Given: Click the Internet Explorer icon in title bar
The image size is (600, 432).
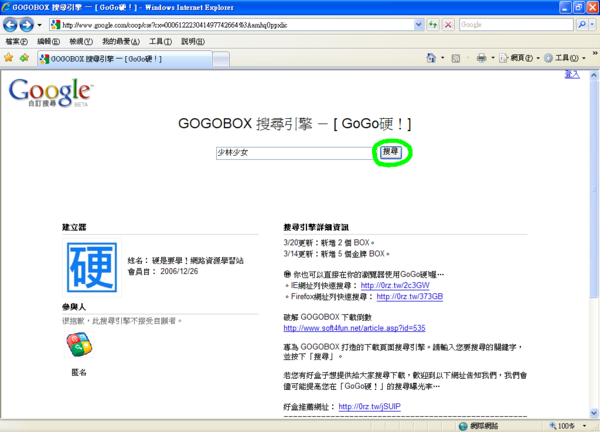Looking at the screenshot, I should (6, 7).
